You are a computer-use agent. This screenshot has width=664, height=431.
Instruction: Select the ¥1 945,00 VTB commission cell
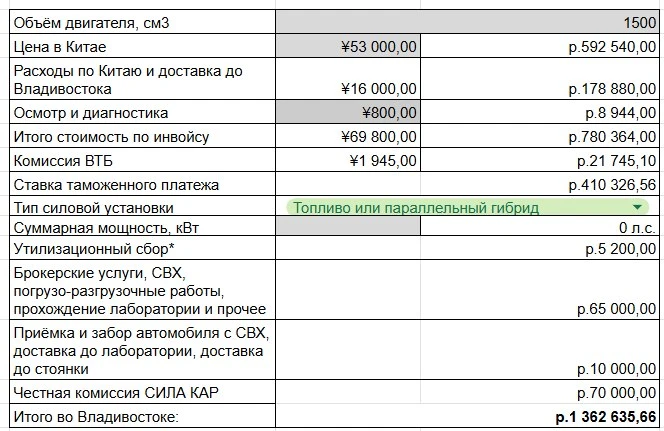348,160
